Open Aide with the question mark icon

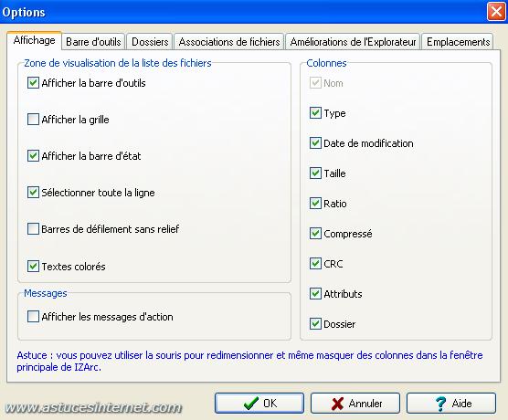coord(451,404)
